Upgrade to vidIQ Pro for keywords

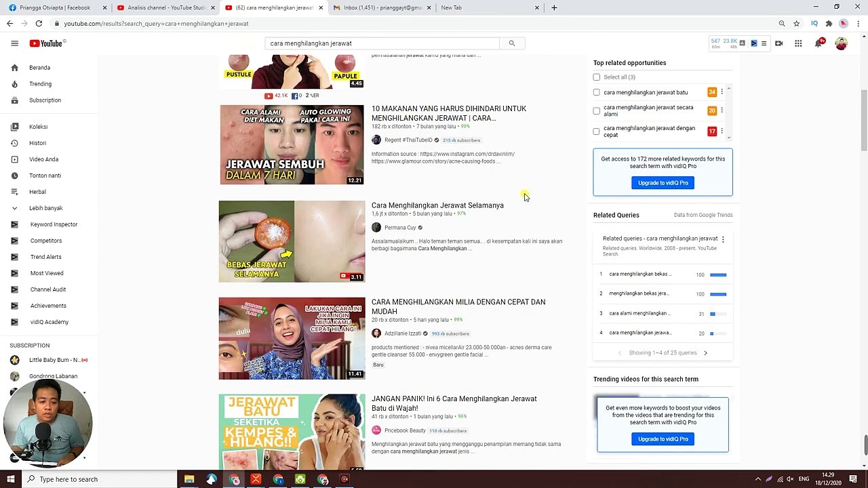pyautogui.click(x=663, y=183)
